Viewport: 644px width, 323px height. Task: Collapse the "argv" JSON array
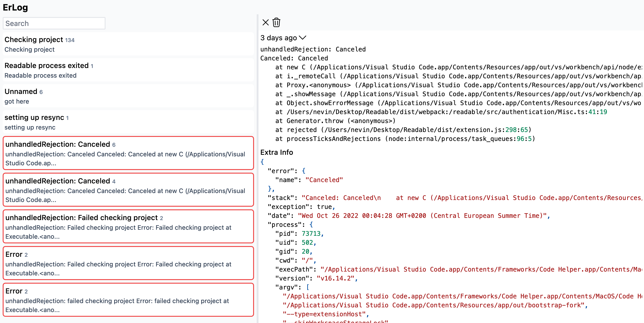pos(308,287)
